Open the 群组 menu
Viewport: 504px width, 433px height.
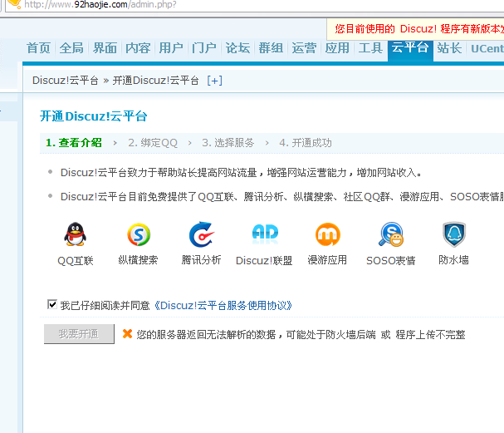click(271, 48)
